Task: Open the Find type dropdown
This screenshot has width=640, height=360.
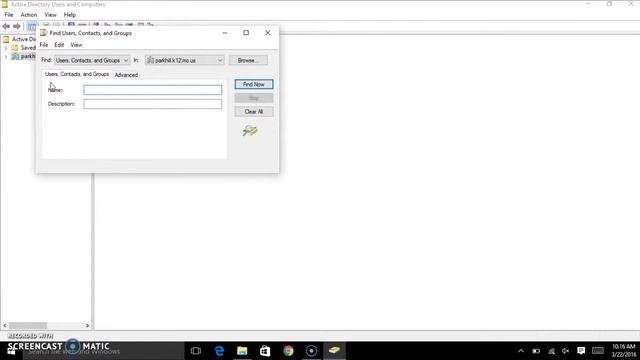Action: (x=92, y=60)
